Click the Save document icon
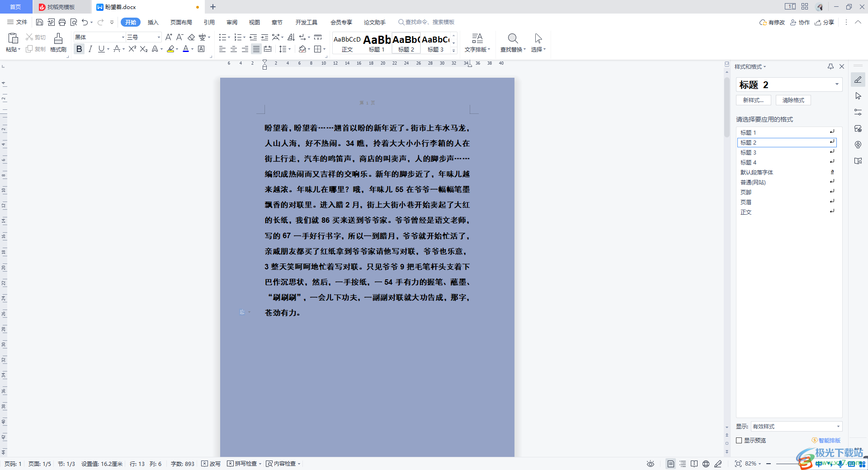This screenshot has width=868, height=470. point(39,22)
